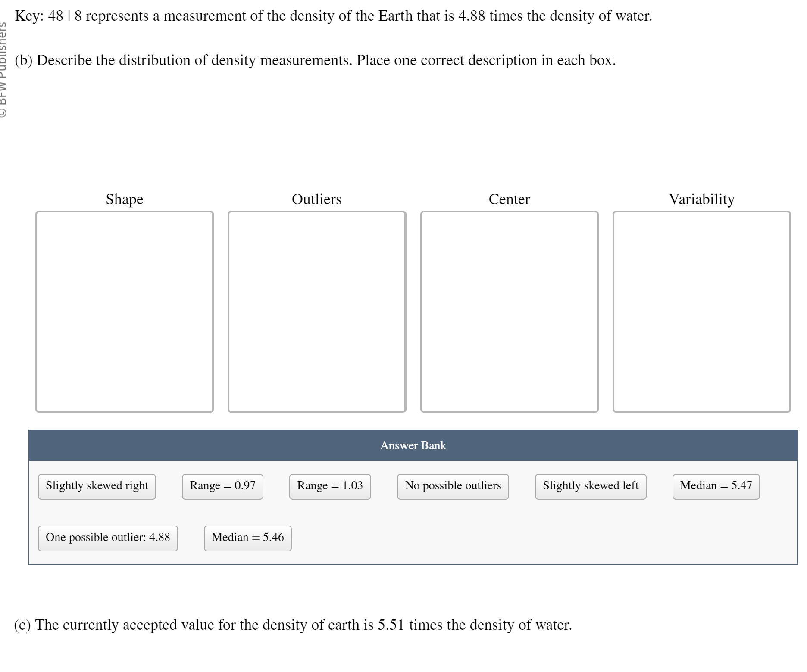Click inside the Variability drop box

[x=701, y=310]
